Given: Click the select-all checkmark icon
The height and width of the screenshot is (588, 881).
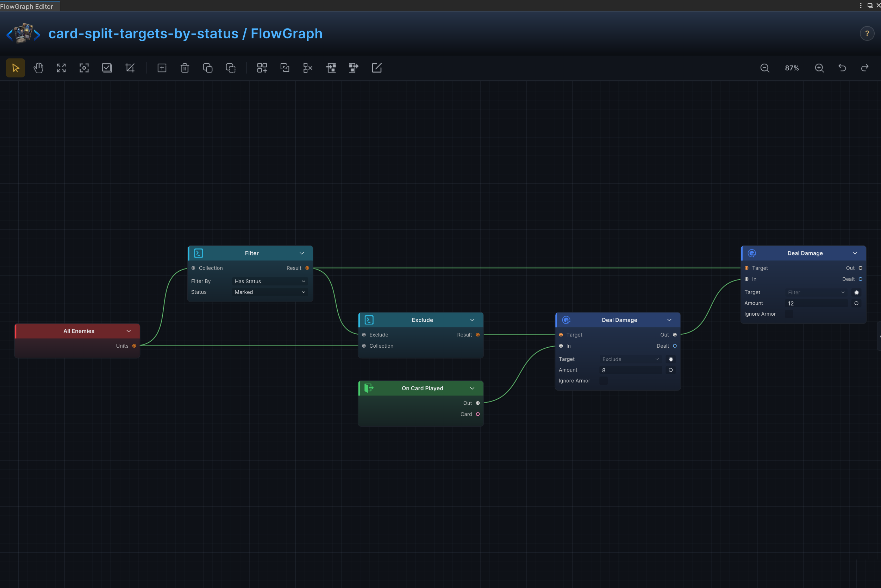Looking at the screenshot, I should (107, 68).
